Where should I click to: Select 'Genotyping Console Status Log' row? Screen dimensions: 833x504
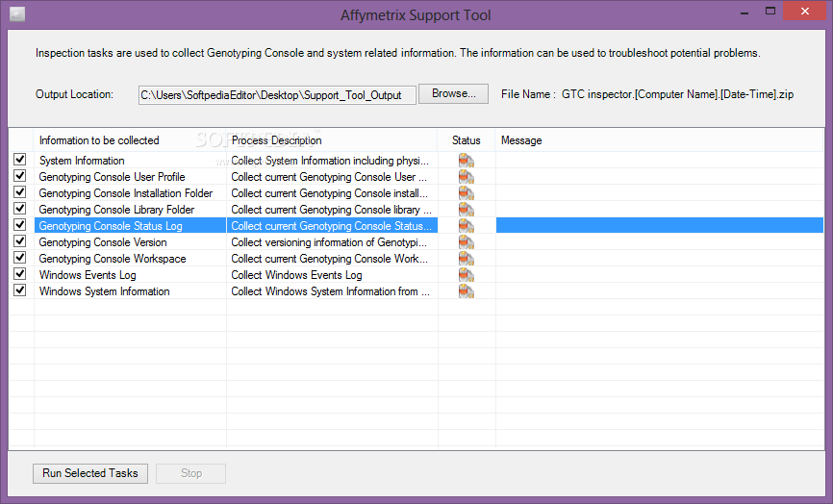click(111, 226)
